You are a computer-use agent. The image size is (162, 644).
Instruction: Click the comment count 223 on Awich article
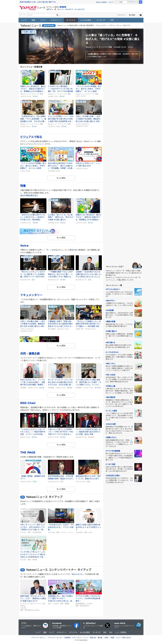[x=62, y=96]
